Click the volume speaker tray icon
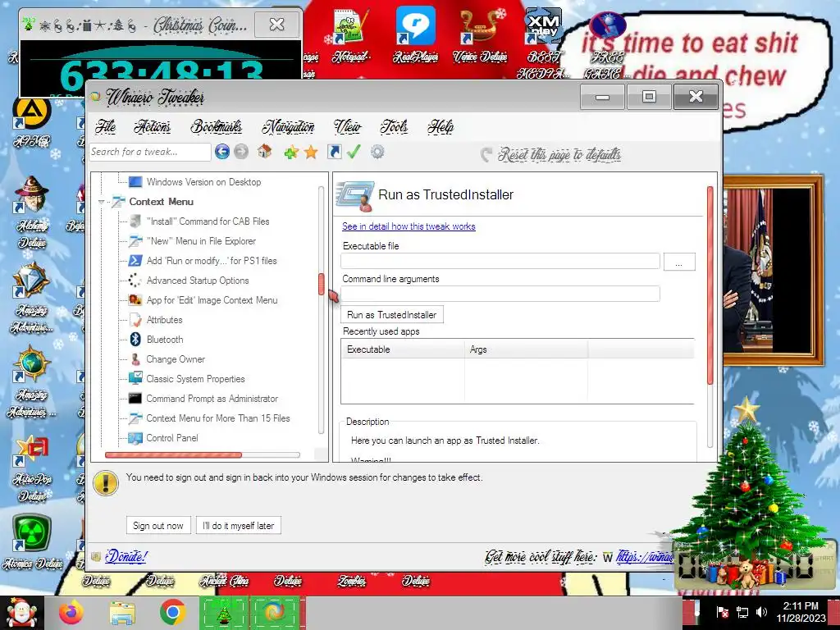The height and width of the screenshot is (630, 840). 761,612
